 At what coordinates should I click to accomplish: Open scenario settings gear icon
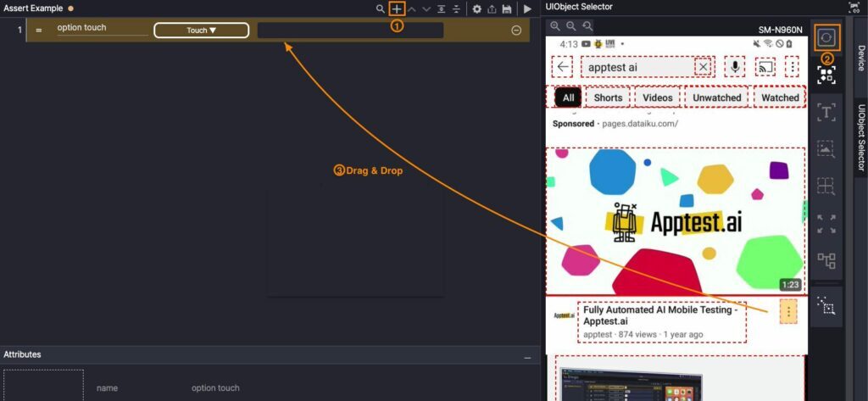click(476, 8)
